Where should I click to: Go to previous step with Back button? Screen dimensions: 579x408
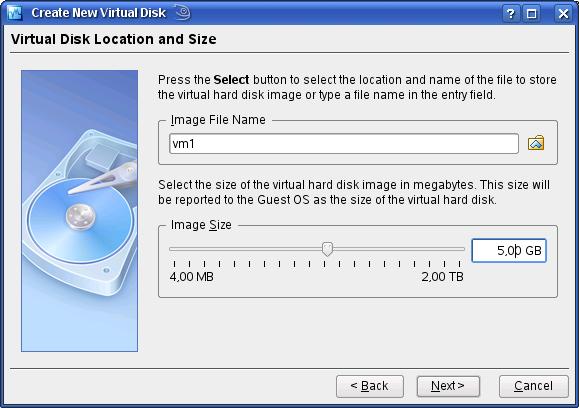[x=370, y=386]
